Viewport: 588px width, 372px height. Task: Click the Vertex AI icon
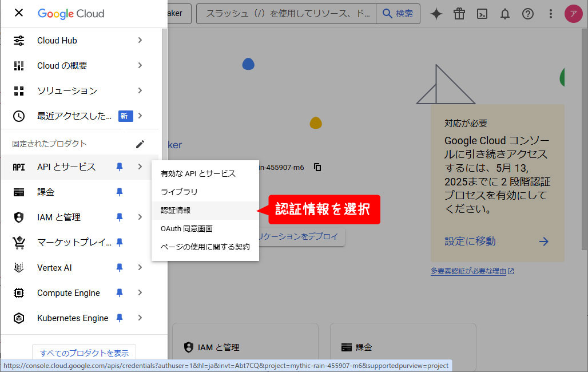(19, 268)
